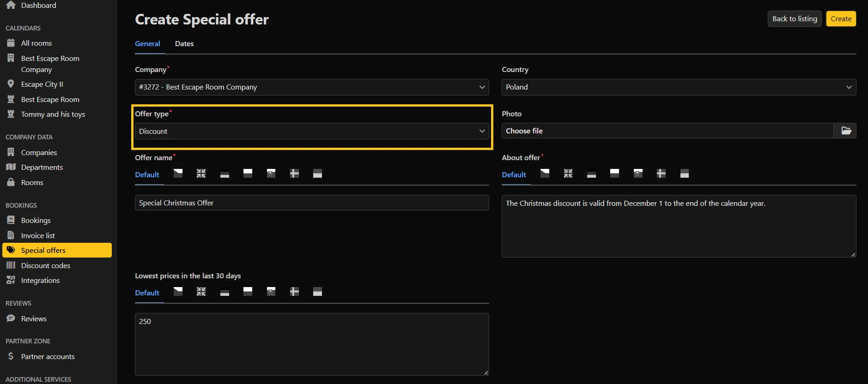The height and width of the screenshot is (384, 868).
Task: Open the General tab
Action: pos(147,44)
